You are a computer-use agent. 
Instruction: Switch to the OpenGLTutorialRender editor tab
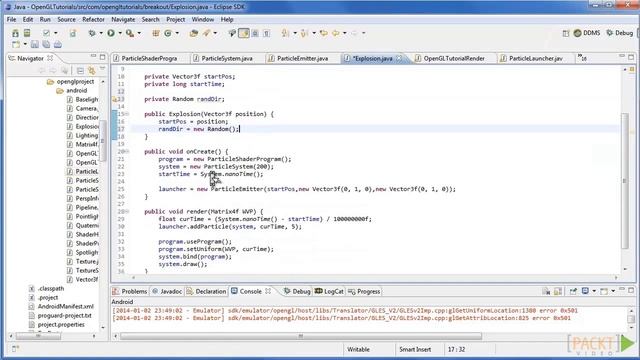point(453,58)
